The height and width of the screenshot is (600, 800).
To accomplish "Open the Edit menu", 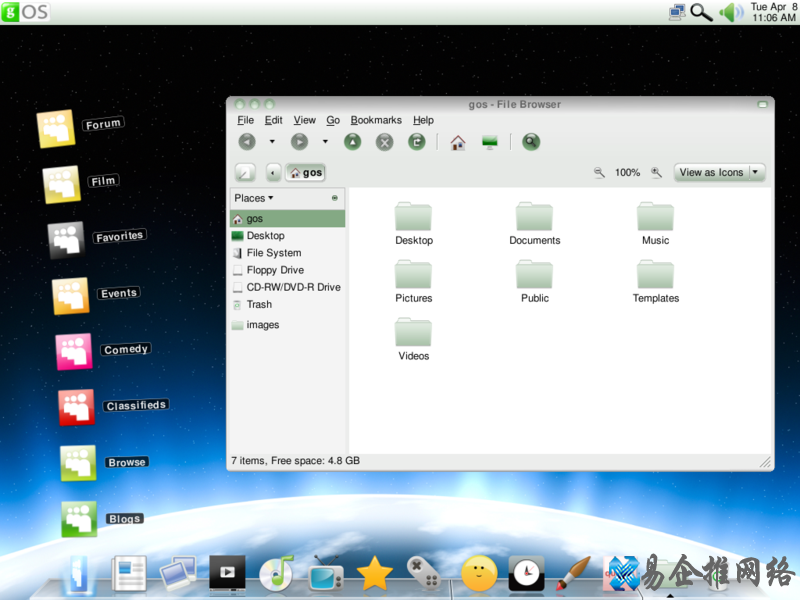I will (x=273, y=120).
